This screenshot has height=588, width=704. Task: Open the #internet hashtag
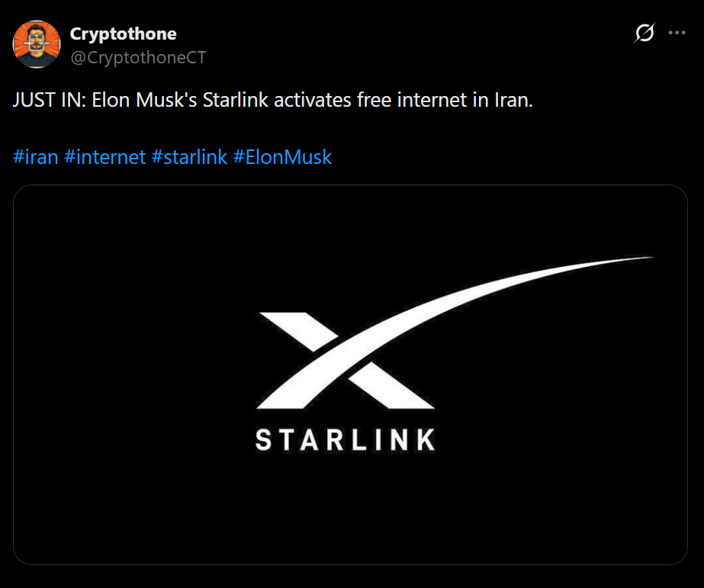coord(105,157)
